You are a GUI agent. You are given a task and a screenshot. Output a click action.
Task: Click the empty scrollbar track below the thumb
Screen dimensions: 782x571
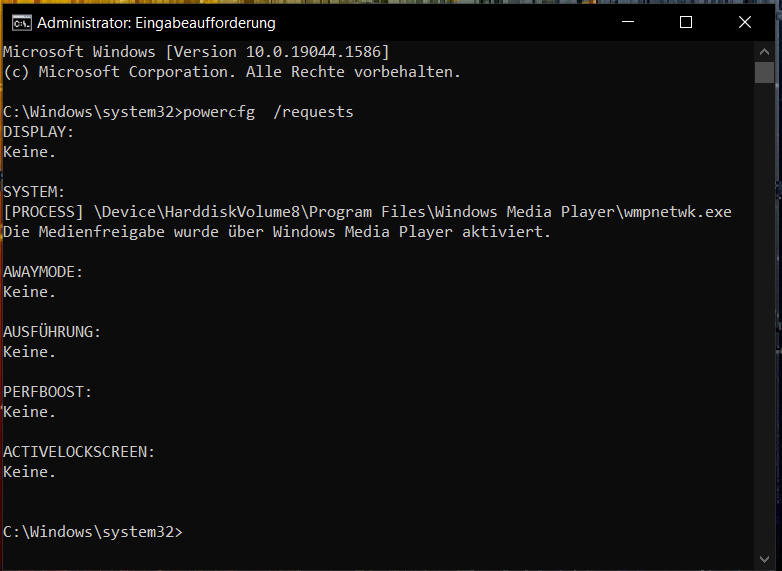click(x=764, y=316)
